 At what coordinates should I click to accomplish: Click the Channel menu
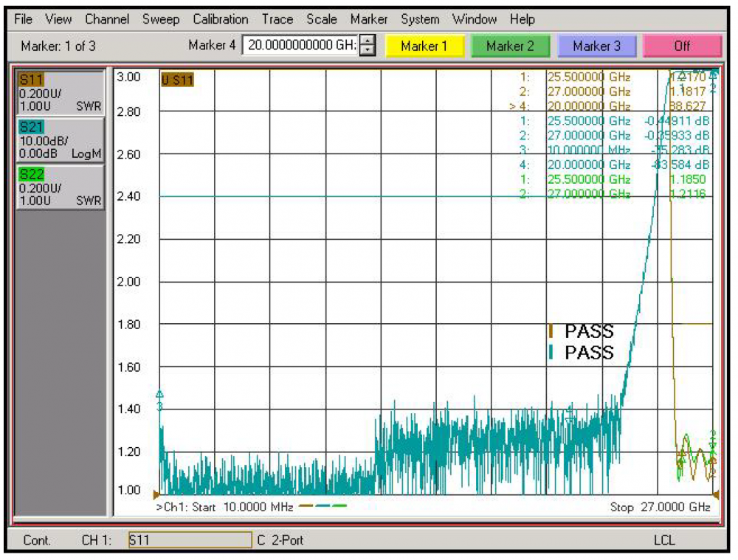coord(107,19)
